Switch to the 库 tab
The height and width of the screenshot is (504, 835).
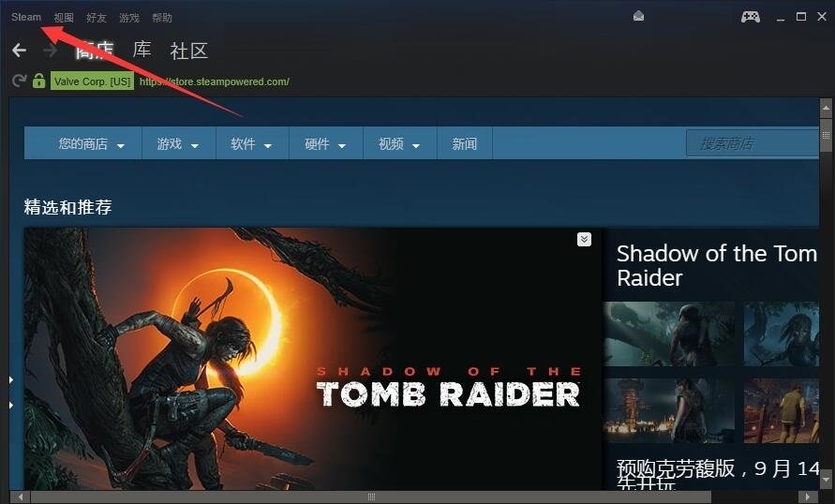142,50
